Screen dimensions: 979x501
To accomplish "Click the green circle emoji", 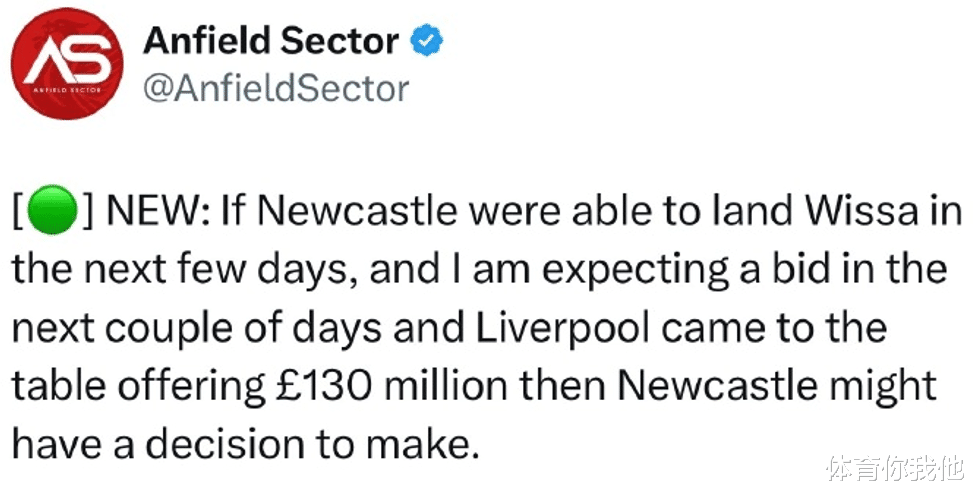I will click(52, 210).
